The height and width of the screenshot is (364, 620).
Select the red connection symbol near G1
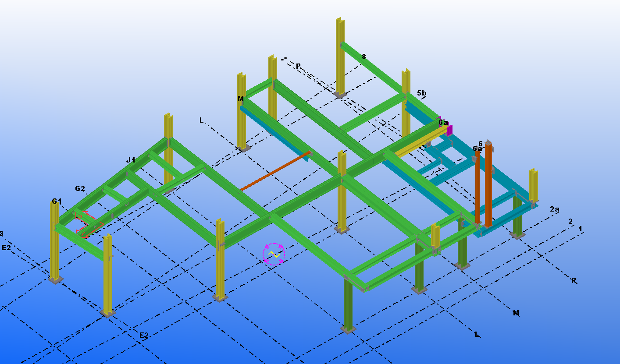coord(89,224)
